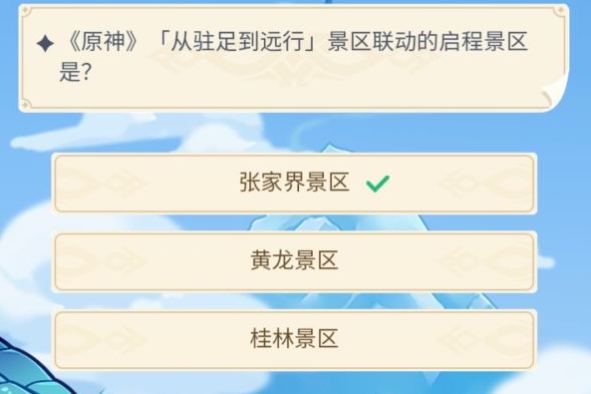Click the right diamond pattern on 桂林景区 button

(485, 340)
